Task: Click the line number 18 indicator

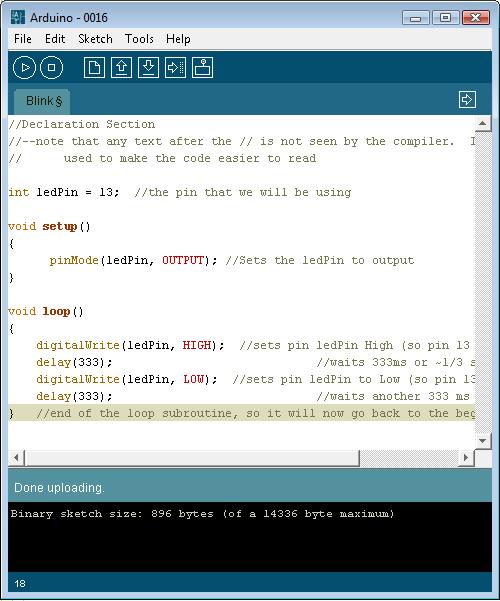Action: pyautogui.click(x=20, y=584)
